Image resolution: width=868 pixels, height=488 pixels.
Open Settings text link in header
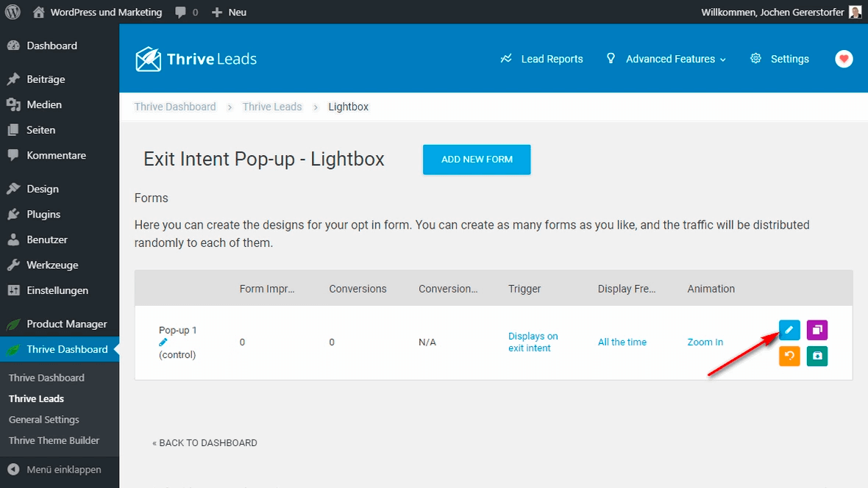[x=789, y=59]
